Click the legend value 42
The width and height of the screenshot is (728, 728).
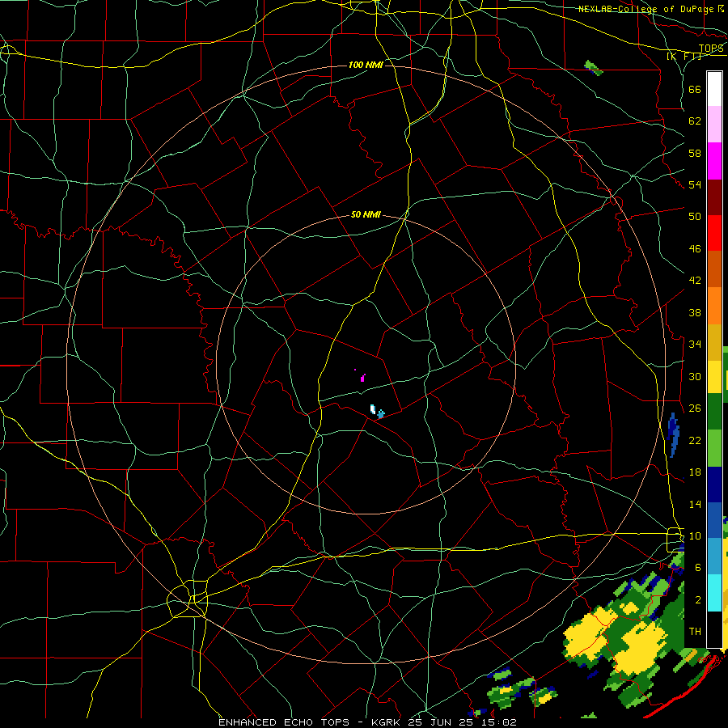[695, 281]
